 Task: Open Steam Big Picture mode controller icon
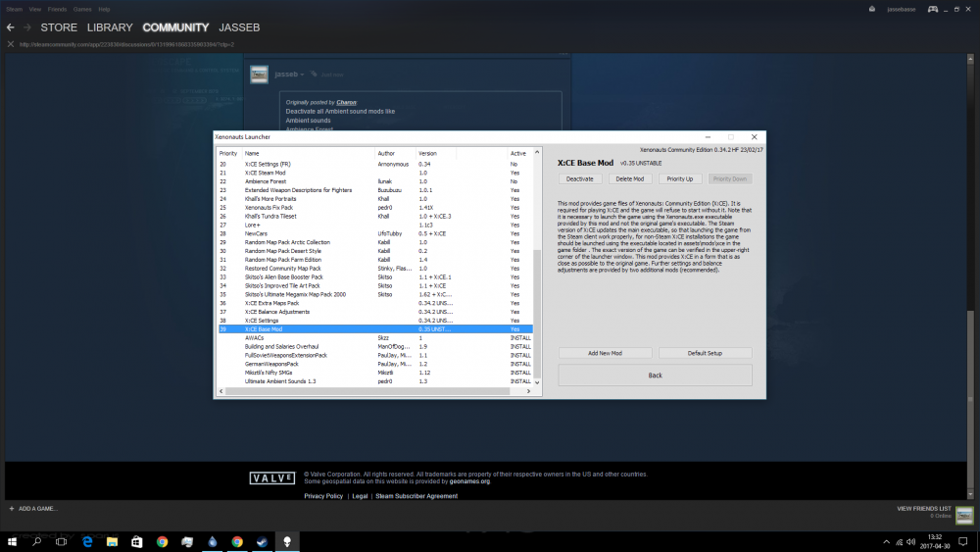pos(933,10)
